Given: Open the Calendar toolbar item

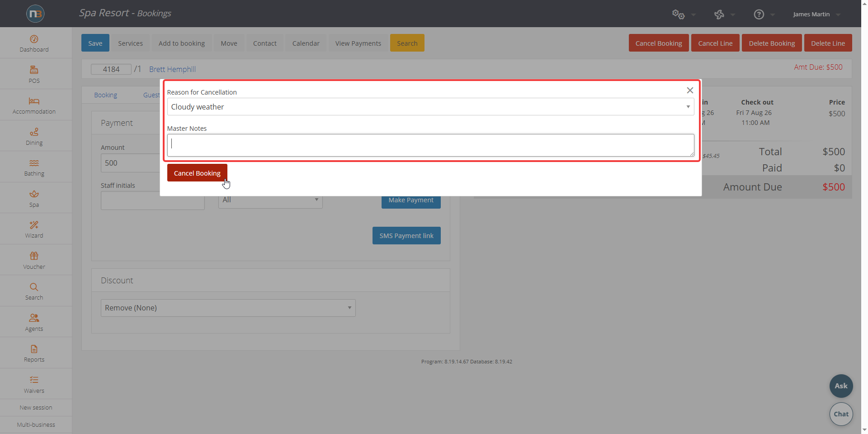Looking at the screenshot, I should tap(306, 43).
